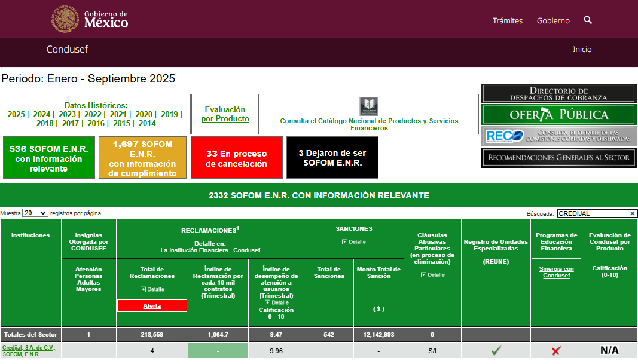638x364 pixels.
Task: Expand Detalle under Cláusulas Abusivas
Action: [x=432, y=275]
